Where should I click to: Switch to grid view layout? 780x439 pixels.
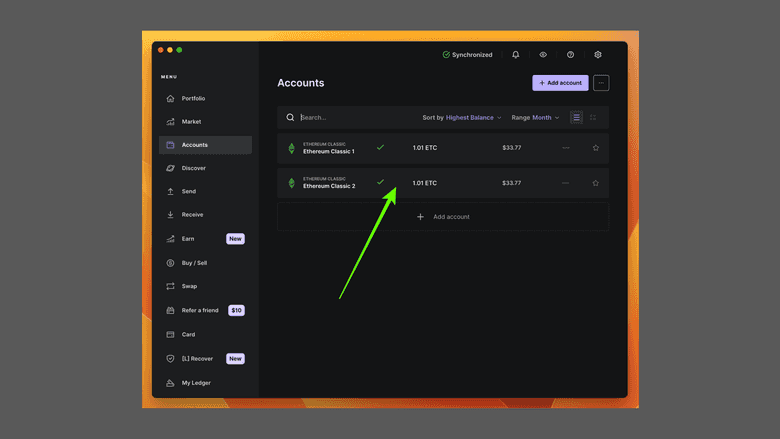[x=593, y=118]
